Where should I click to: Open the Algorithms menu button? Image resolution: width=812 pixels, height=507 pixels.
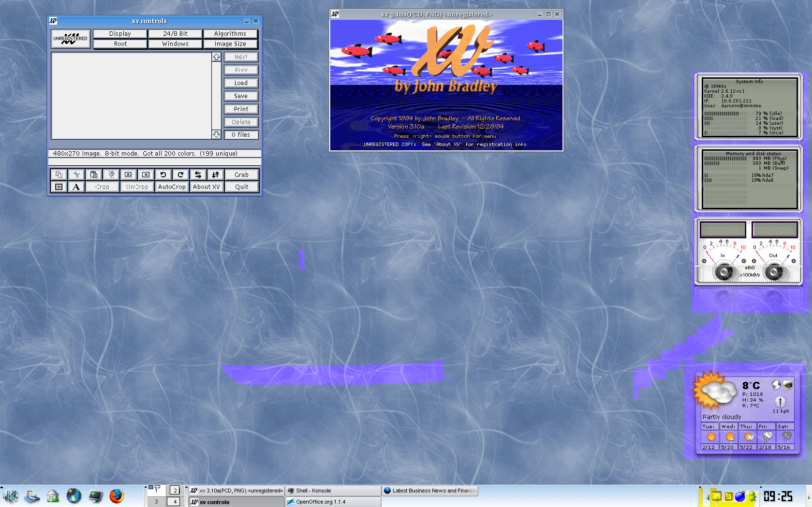[x=230, y=34]
